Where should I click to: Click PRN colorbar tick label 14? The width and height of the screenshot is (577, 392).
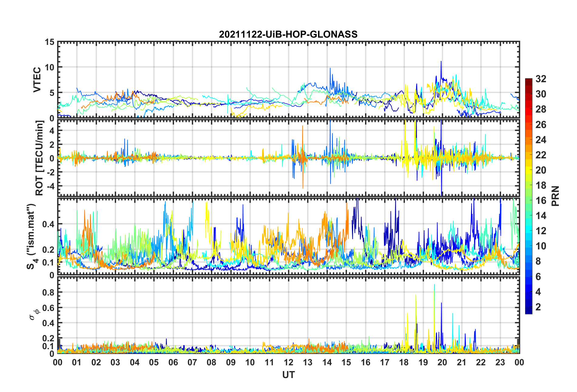[x=541, y=216]
